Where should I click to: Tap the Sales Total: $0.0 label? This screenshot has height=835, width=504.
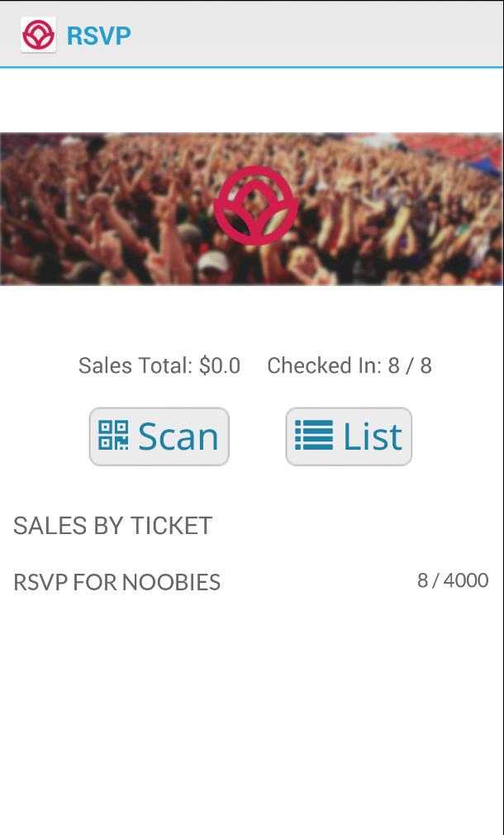click(x=159, y=365)
